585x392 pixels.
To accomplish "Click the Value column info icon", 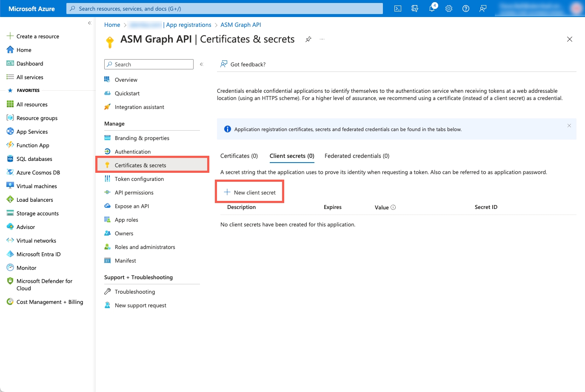I will click(x=393, y=207).
